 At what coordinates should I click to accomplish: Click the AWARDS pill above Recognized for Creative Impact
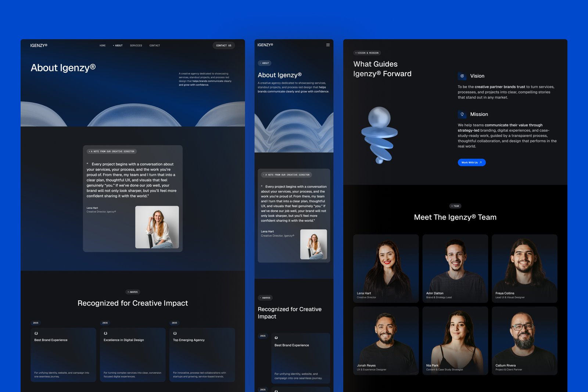[x=133, y=292]
